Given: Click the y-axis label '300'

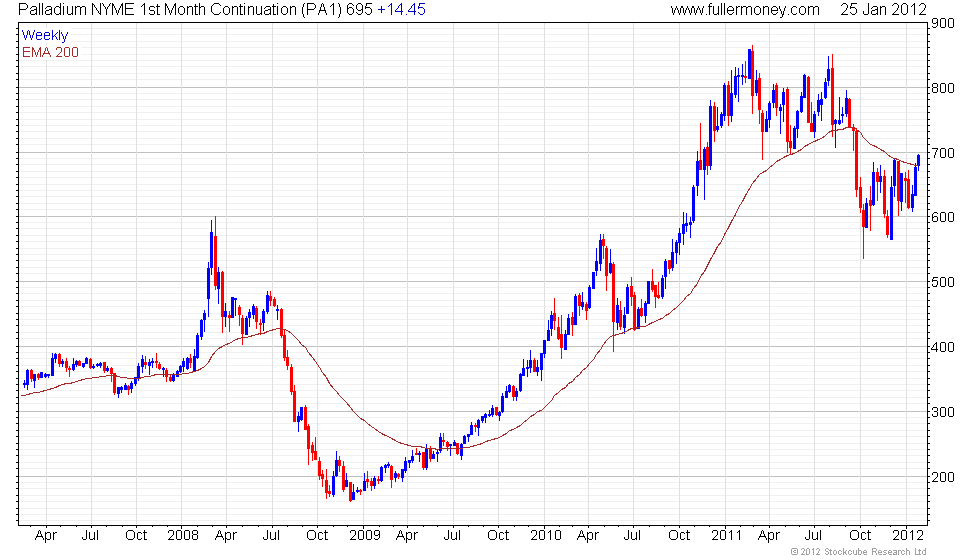Looking at the screenshot, I should click(x=942, y=412).
